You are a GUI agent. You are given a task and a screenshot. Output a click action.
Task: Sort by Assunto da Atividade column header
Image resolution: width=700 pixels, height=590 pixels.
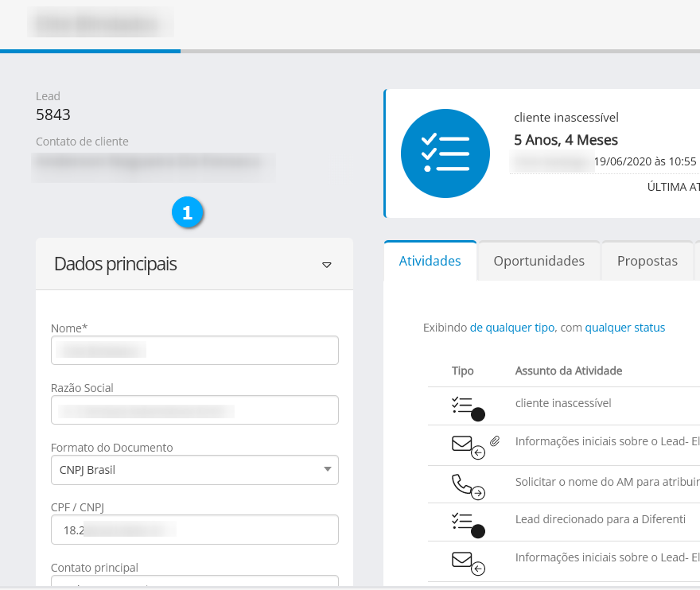click(x=568, y=371)
